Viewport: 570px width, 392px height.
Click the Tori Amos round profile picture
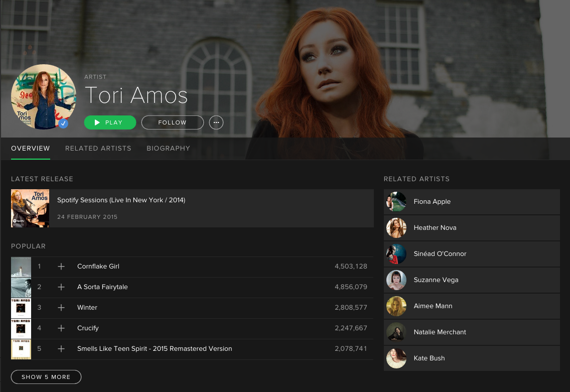click(x=44, y=97)
